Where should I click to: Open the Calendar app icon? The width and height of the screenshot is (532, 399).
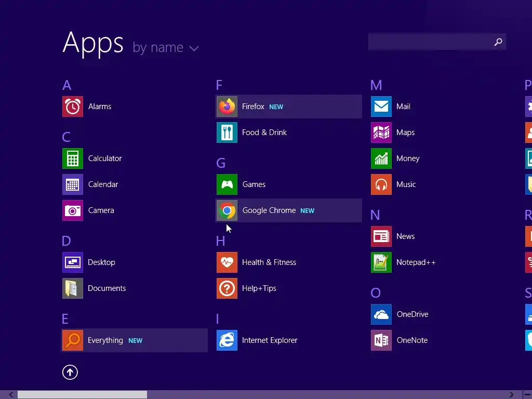pos(73,184)
